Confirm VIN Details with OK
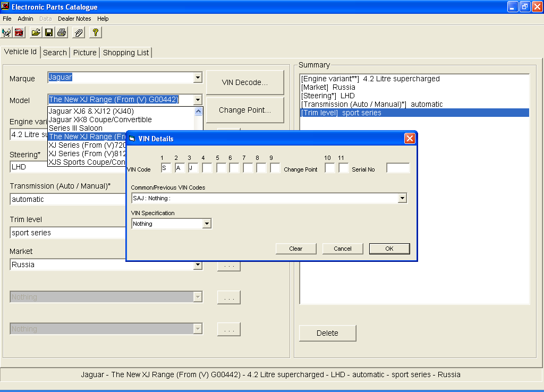Image resolution: width=544 pixels, height=392 pixels. [x=389, y=249]
